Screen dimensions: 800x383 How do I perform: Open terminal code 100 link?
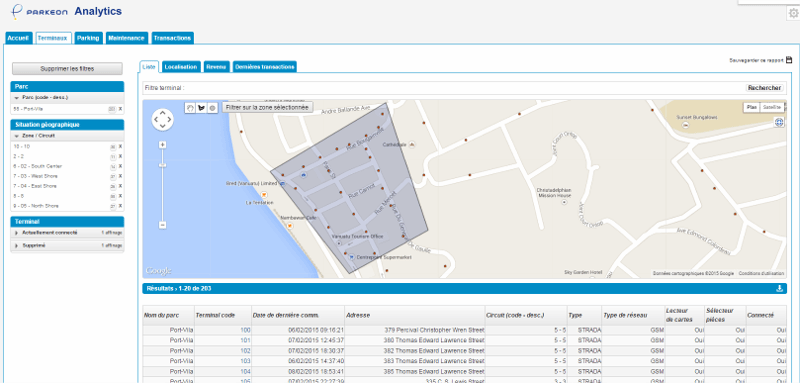(x=245, y=330)
